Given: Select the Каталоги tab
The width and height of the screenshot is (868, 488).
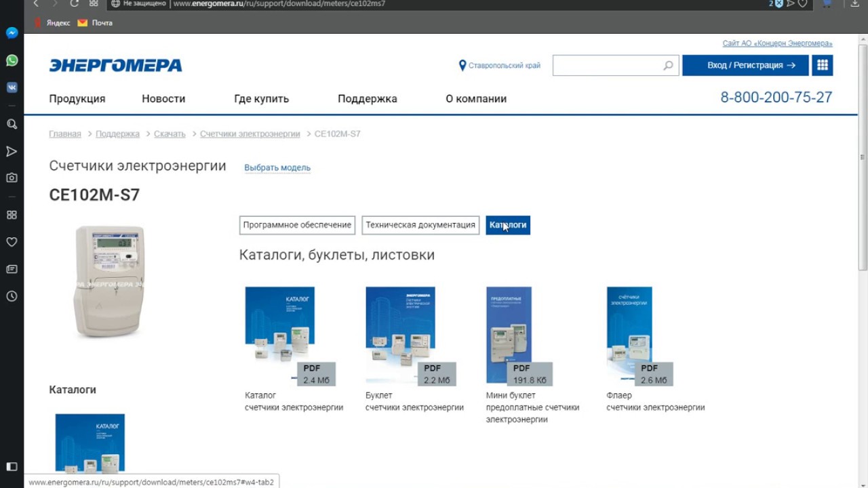Looking at the screenshot, I should click(x=508, y=225).
